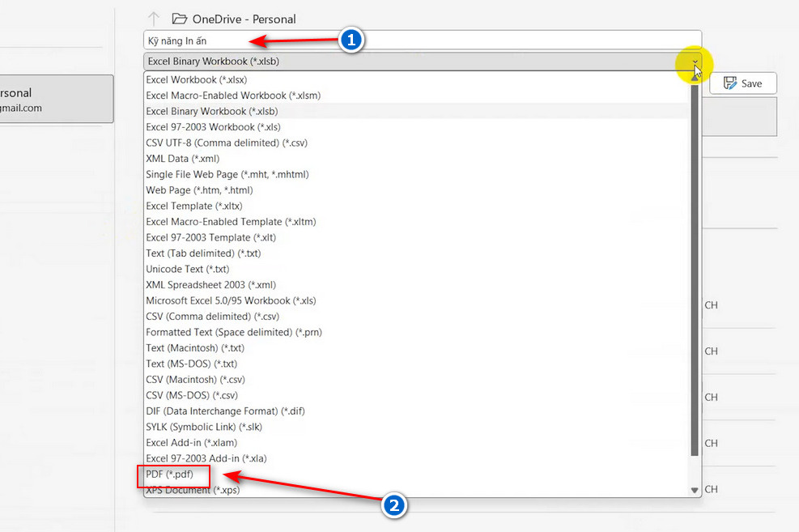Choose Excel Workbook (*.xlsx) option
This screenshot has height=532, width=799.
(x=196, y=79)
